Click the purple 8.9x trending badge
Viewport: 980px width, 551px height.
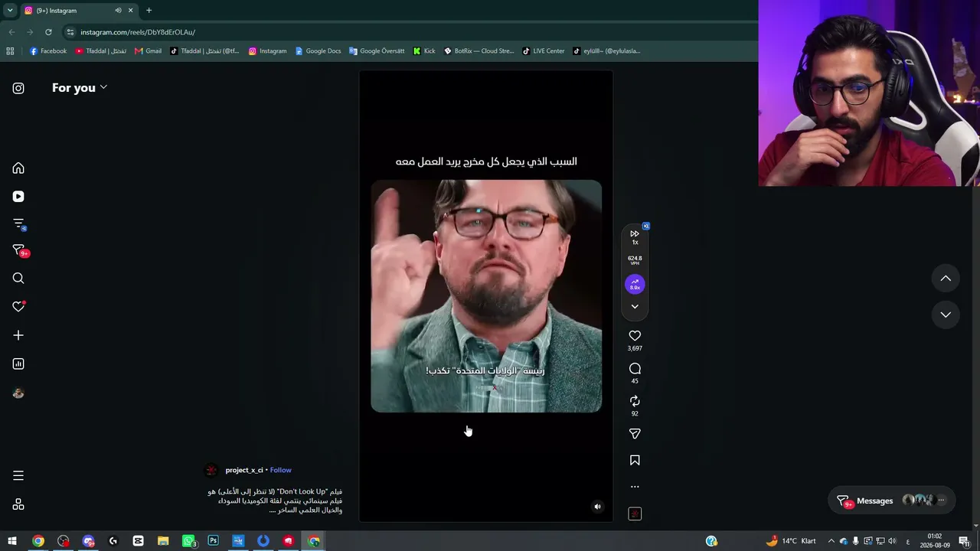pyautogui.click(x=635, y=285)
